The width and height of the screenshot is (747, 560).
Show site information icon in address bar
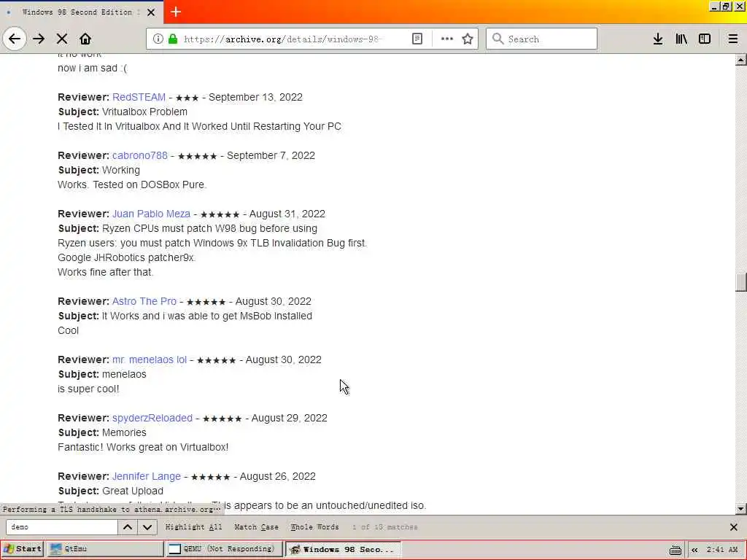click(x=158, y=39)
